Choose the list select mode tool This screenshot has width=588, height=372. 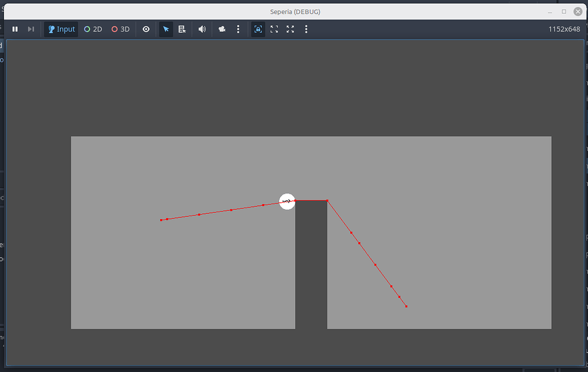(x=182, y=29)
